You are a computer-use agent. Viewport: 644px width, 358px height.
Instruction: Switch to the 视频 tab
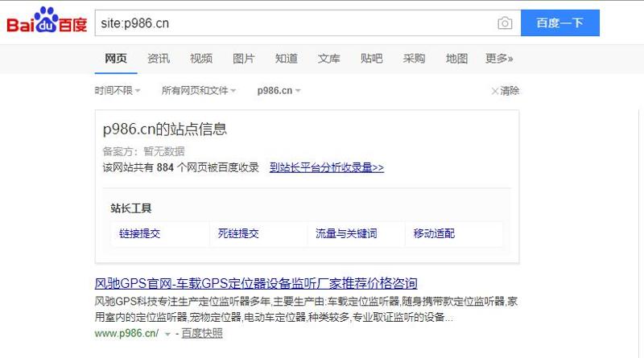201,58
